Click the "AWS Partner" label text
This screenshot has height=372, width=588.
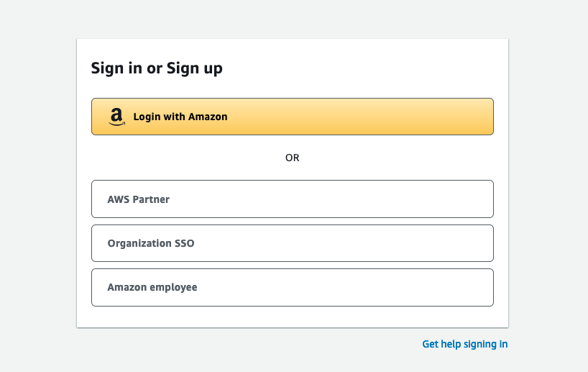coord(139,199)
